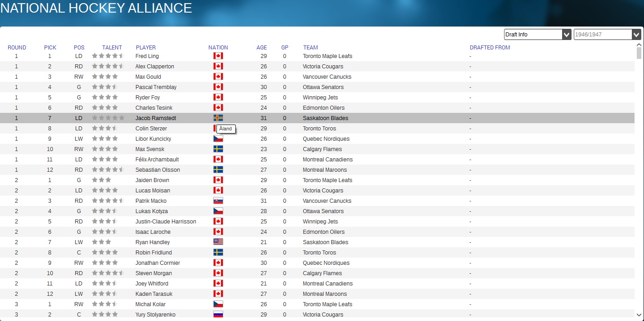Viewport: 644px width, 321px height.
Task: Click the NATIONAL HOCKEY ALLIANCE title
Action: (96, 8)
